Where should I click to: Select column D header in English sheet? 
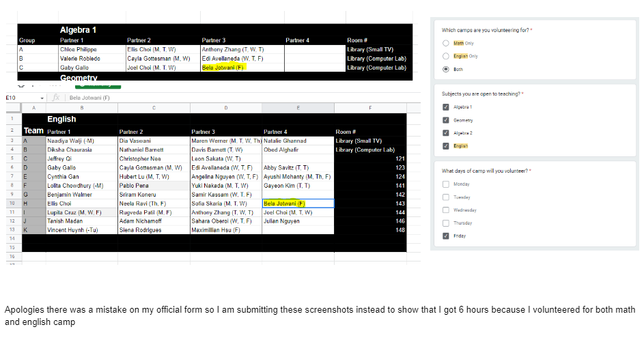pos(226,108)
